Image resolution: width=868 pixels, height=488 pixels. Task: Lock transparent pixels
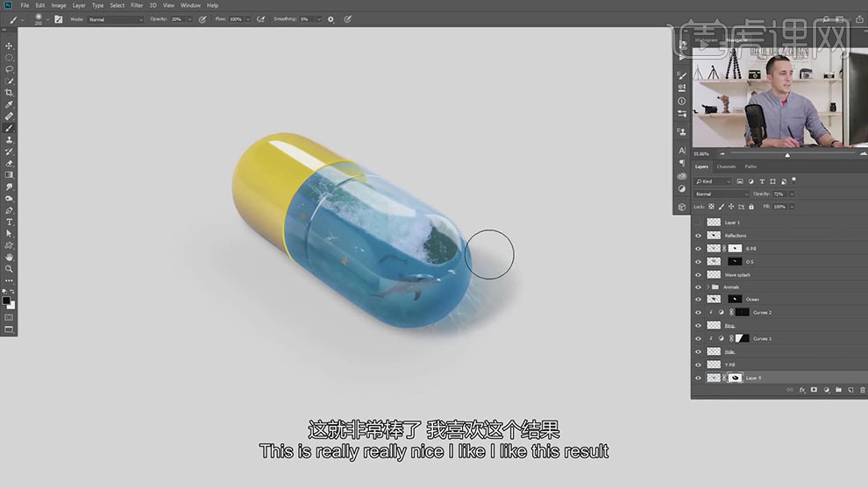click(711, 207)
